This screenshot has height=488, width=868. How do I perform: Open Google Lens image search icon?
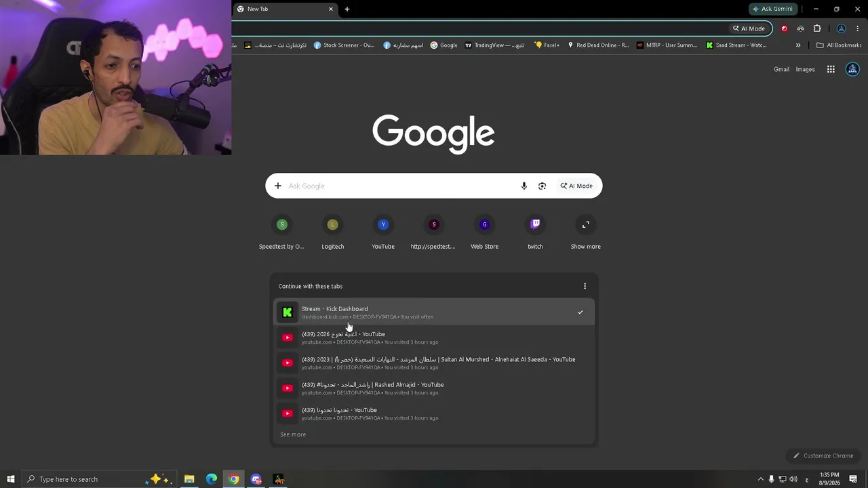click(x=542, y=186)
